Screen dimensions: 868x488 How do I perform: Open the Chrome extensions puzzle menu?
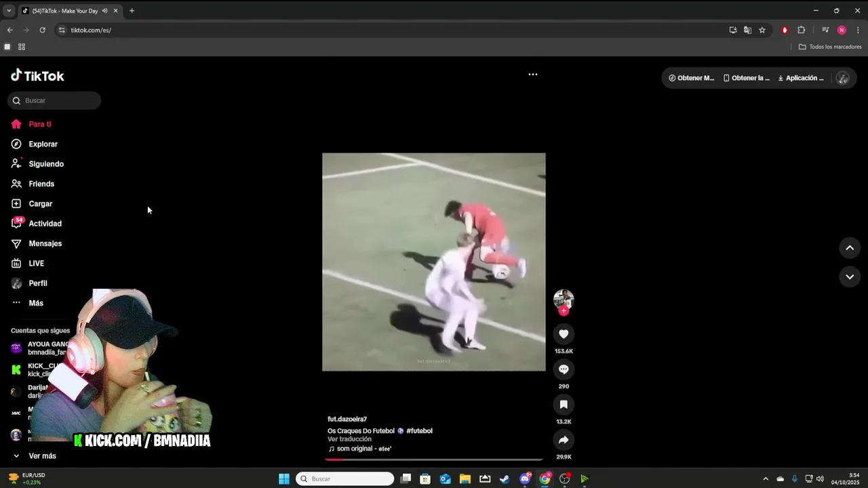point(801,30)
